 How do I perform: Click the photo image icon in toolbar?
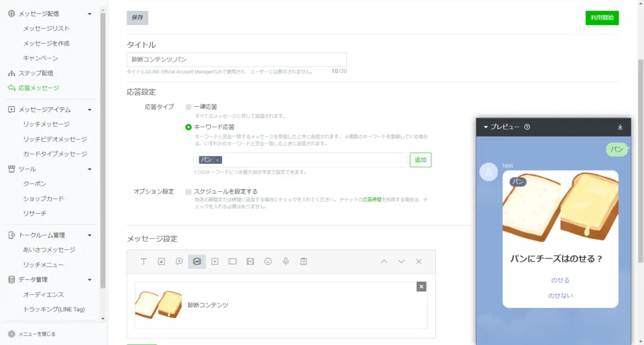(162, 261)
